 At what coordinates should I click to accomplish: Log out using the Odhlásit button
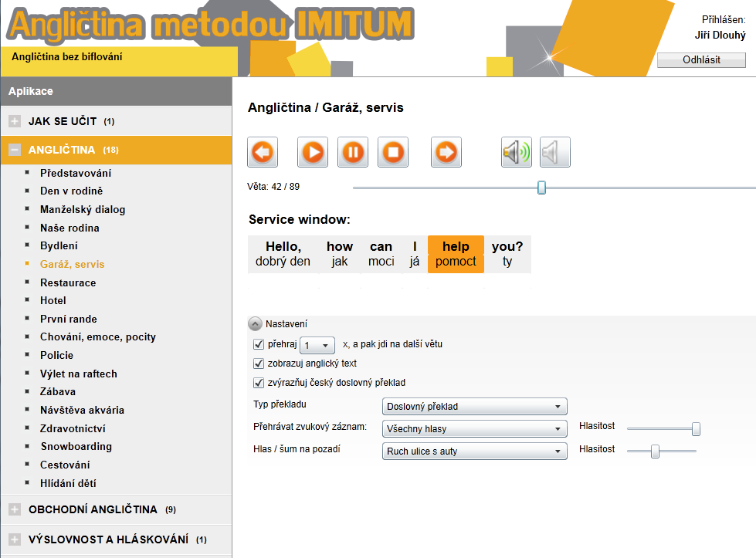(701, 59)
